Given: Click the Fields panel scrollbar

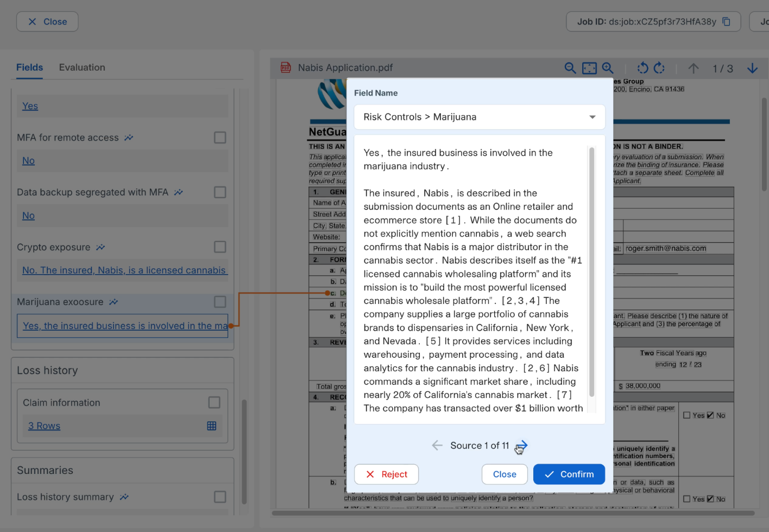Looking at the screenshot, I should pos(244,451).
